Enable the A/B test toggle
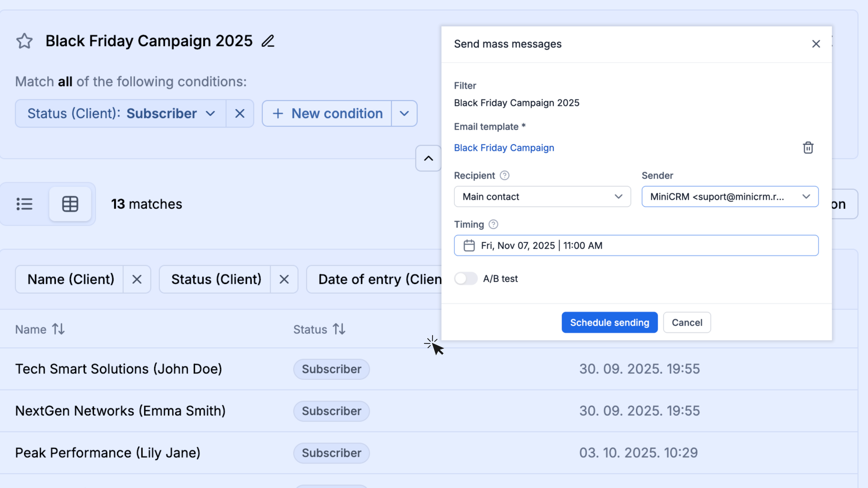This screenshot has width=868, height=488. click(x=466, y=279)
